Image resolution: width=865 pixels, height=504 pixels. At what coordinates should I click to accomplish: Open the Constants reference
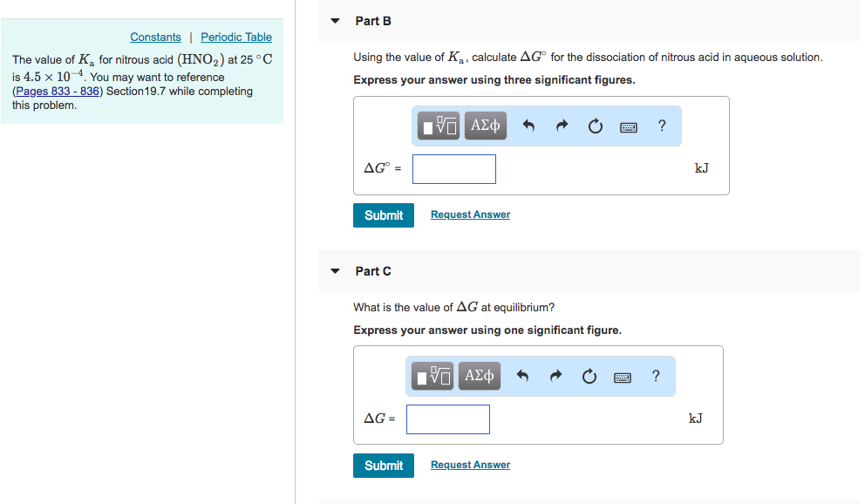tap(155, 37)
